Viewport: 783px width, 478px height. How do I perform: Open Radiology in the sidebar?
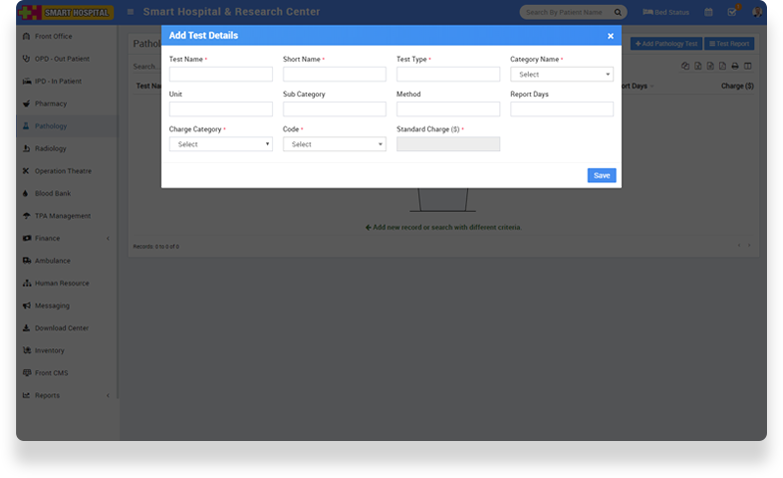point(50,148)
